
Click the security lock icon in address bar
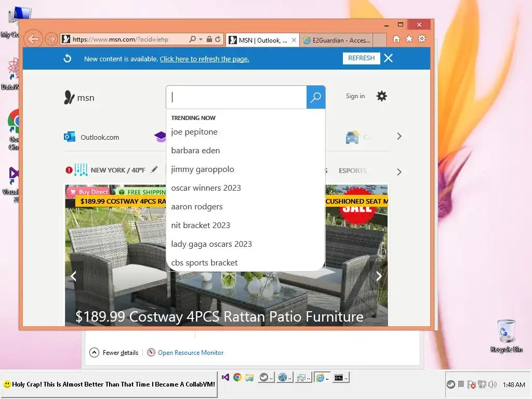tap(209, 39)
